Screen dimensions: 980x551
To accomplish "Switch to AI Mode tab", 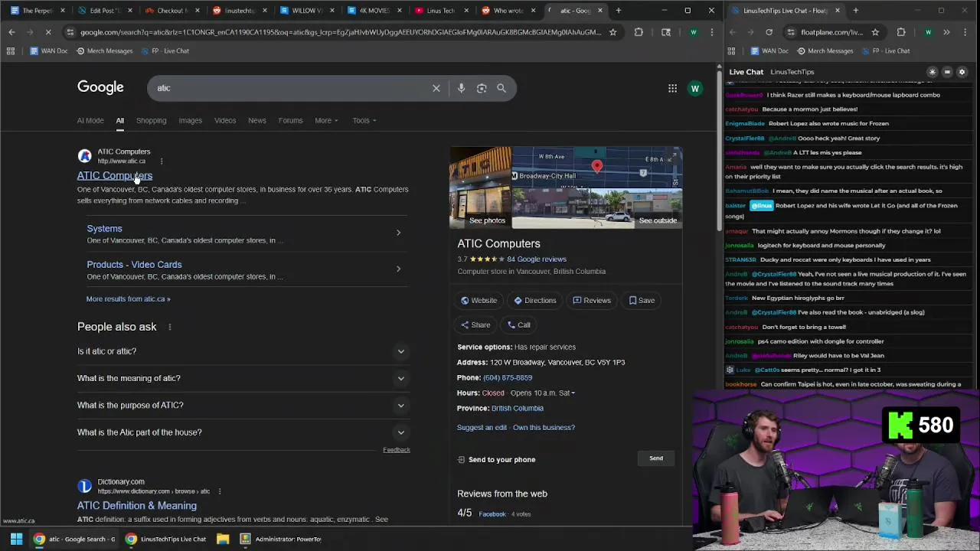I will click(90, 120).
